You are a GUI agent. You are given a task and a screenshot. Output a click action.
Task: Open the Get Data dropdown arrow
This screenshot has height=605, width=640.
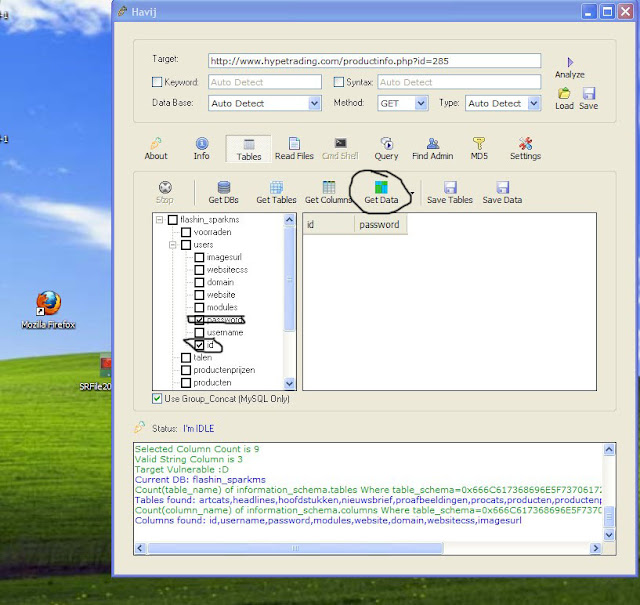click(412, 193)
